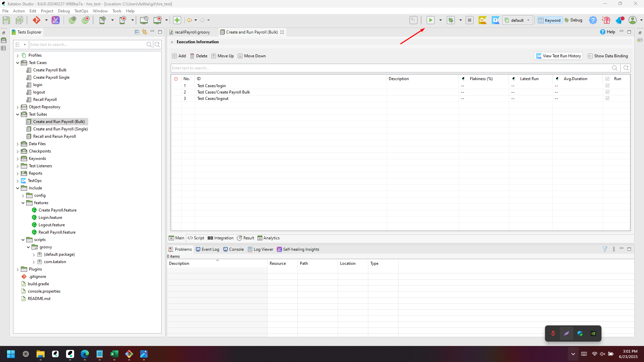Toggle the Run column header checkbox
The width and height of the screenshot is (644, 362).
click(x=607, y=79)
